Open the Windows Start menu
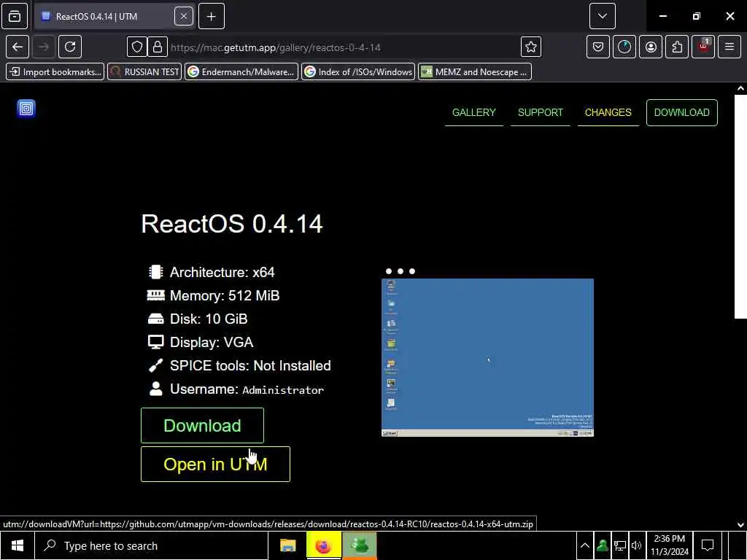This screenshot has height=560, width=747. pyautogui.click(x=18, y=545)
